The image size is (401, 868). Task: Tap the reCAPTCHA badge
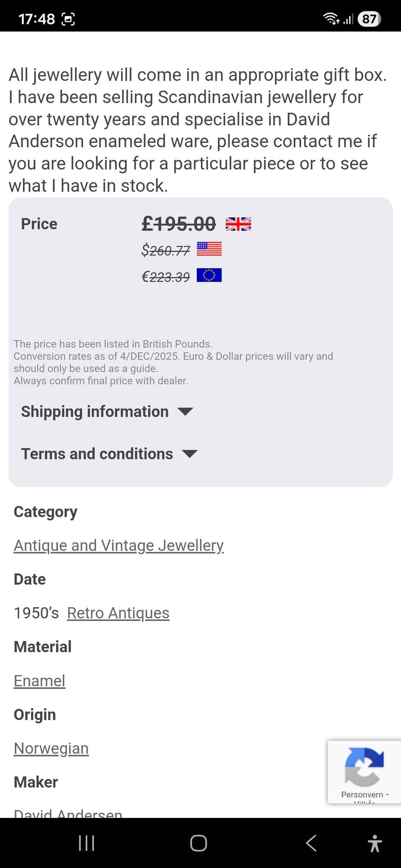(x=364, y=772)
